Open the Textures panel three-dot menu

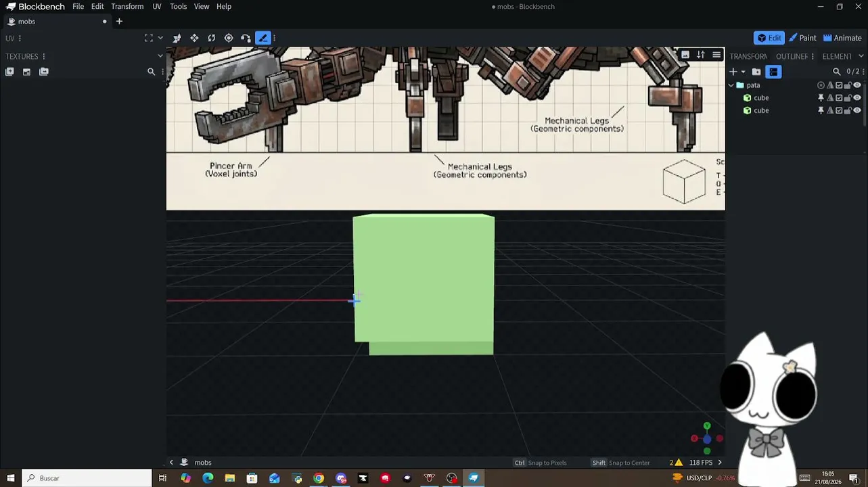44,56
